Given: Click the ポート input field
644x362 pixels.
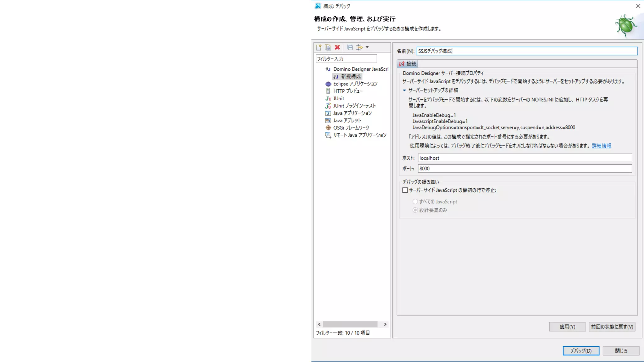Looking at the screenshot, I should (525, 169).
